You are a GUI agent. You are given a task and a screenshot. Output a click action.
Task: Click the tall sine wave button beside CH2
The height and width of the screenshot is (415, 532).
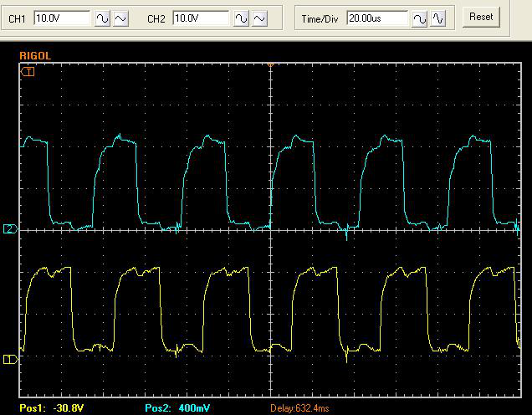241,18
